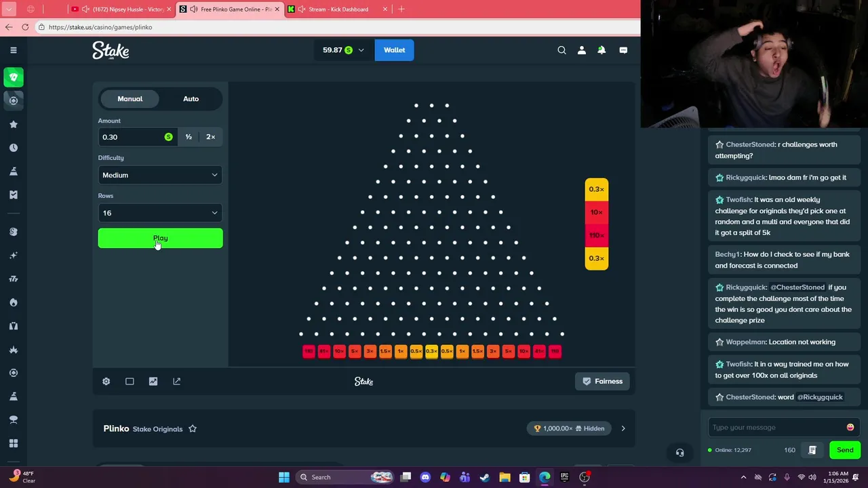Toggle the chat bubble icon in header
The height and width of the screenshot is (488, 868).
click(623, 50)
